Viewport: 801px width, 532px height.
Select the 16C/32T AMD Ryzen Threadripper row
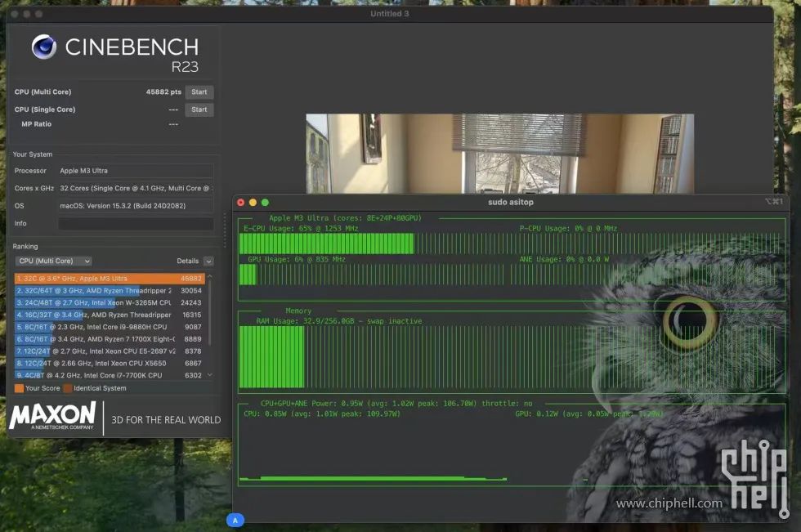(110, 315)
